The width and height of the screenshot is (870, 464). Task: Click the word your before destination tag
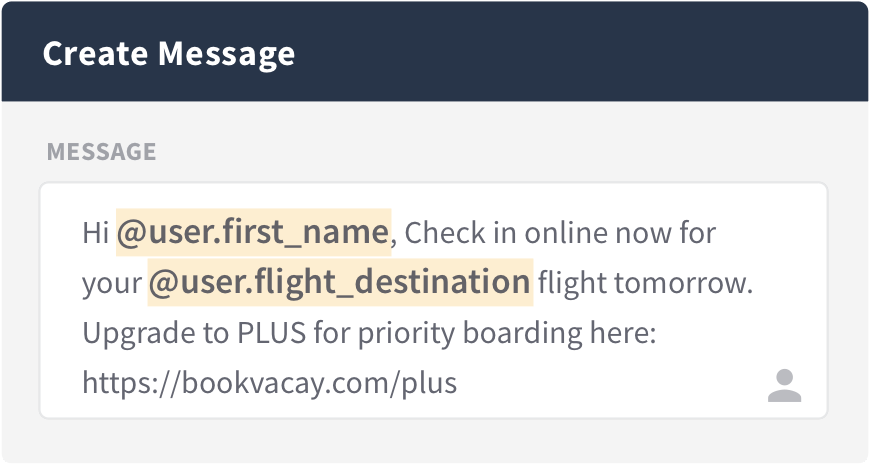[x=112, y=284]
